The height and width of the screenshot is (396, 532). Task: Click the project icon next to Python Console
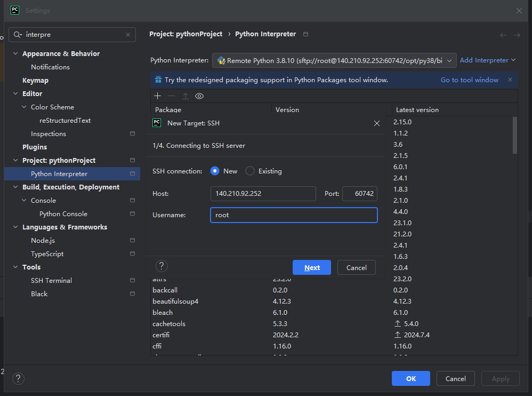click(132, 213)
